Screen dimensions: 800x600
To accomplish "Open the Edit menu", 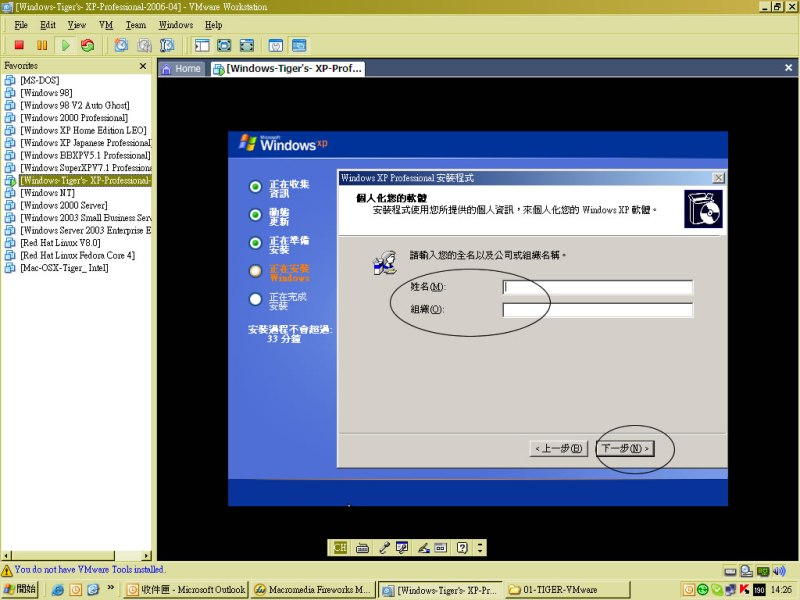I will coord(47,25).
